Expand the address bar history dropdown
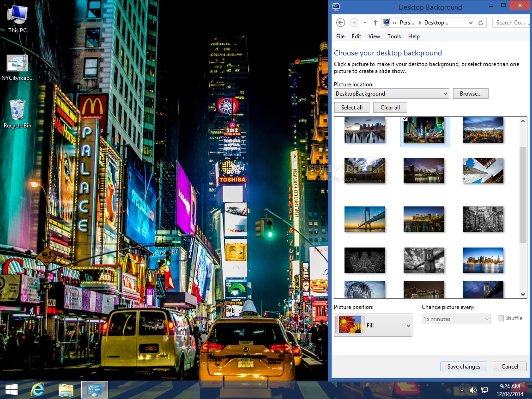 [x=471, y=23]
